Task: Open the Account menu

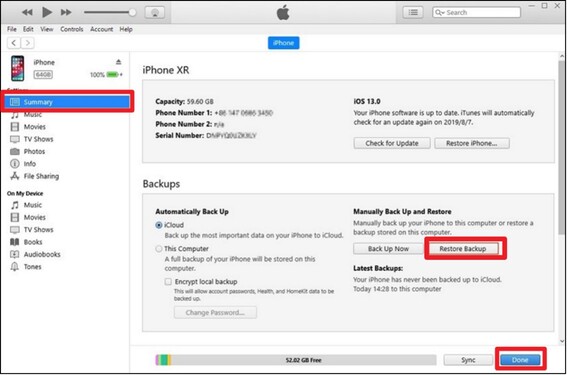Action: (x=101, y=29)
